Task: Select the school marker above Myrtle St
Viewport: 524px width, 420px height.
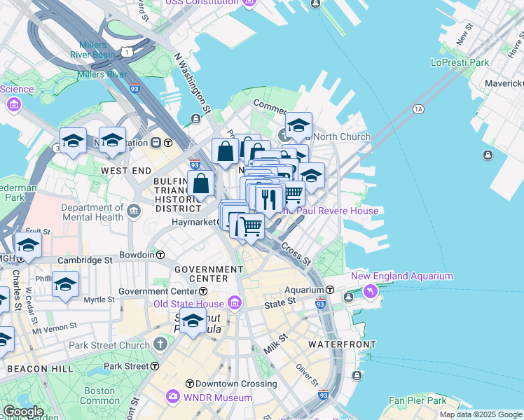Action: coord(66,285)
